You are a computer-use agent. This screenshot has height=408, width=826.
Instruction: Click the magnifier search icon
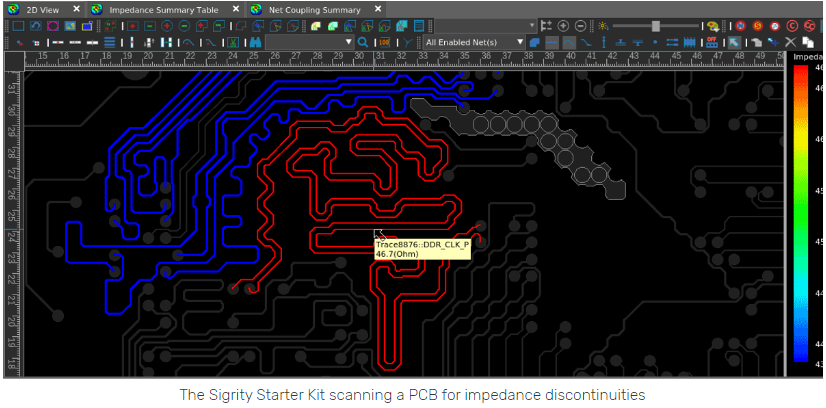click(x=363, y=43)
